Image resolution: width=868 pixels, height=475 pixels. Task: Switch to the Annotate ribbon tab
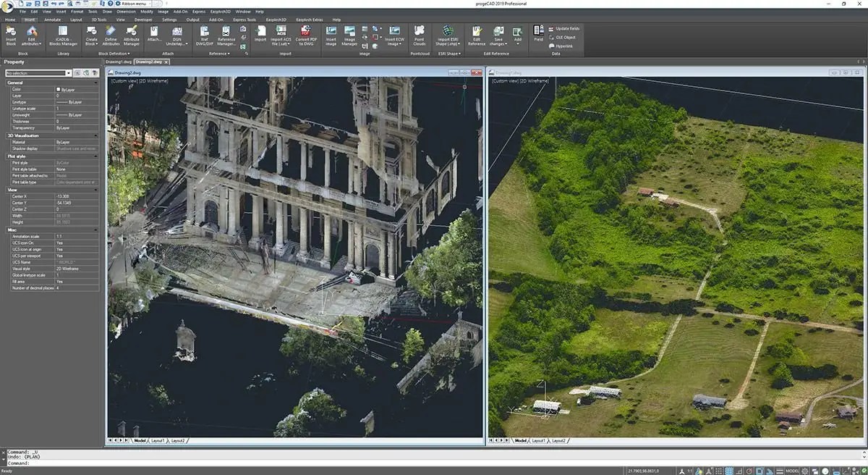click(x=53, y=20)
